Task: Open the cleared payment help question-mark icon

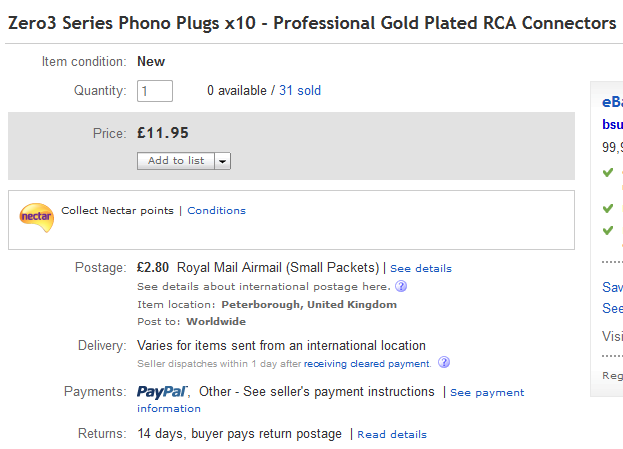Action: (x=444, y=362)
